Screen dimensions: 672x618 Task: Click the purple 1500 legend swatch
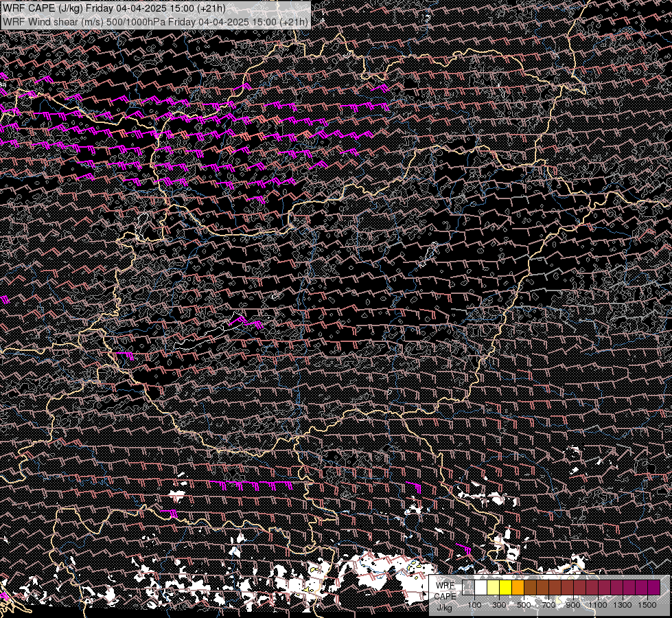pos(653,588)
